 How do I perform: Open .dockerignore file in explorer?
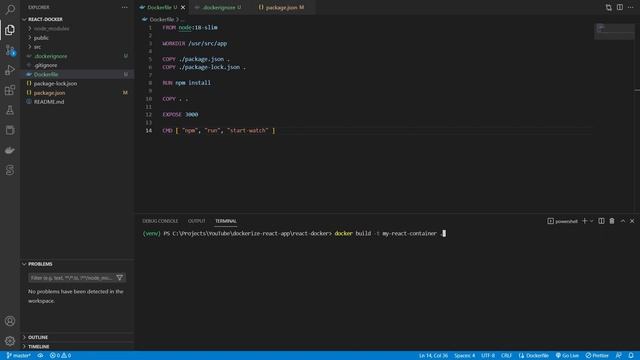coord(51,56)
